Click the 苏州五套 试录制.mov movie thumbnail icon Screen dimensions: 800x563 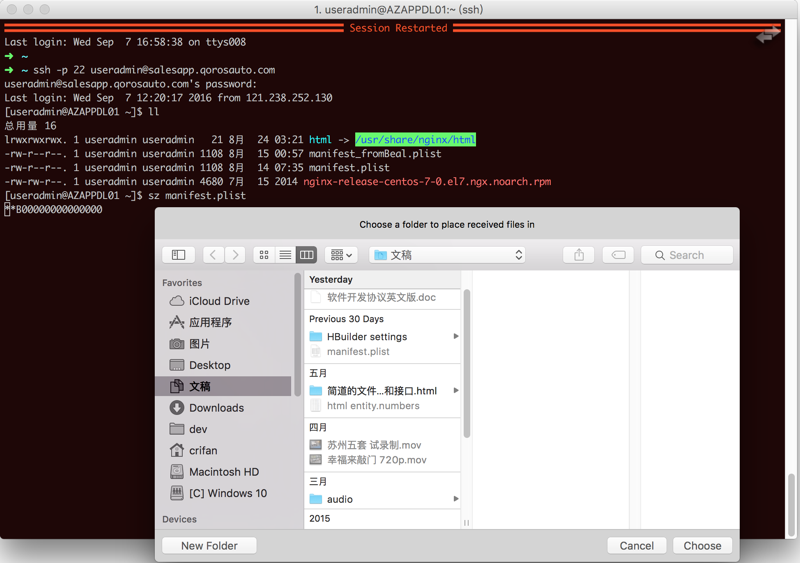pyautogui.click(x=316, y=445)
